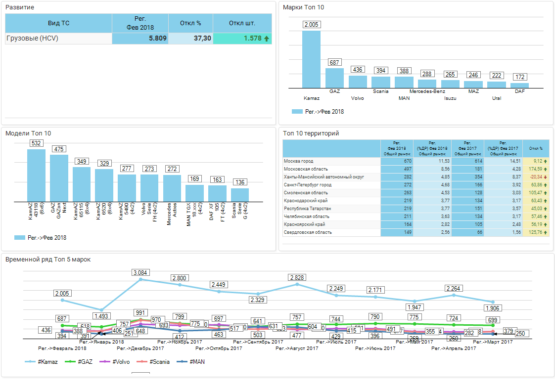Click the DAF bar labeled 172
This screenshot has width=555, height=392.
[519, 86]
